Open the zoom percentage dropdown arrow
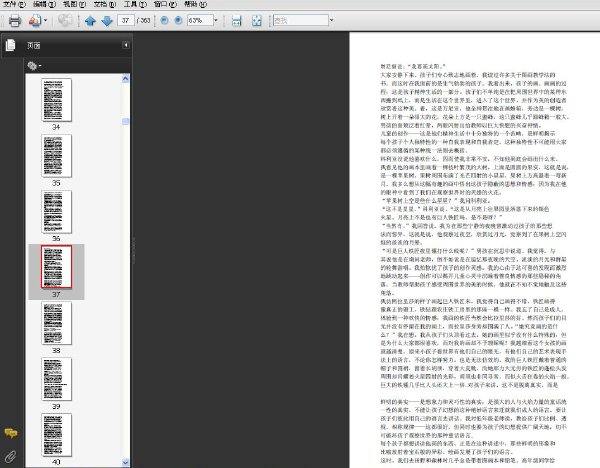 pyautogui.click(x=216, y=20)
